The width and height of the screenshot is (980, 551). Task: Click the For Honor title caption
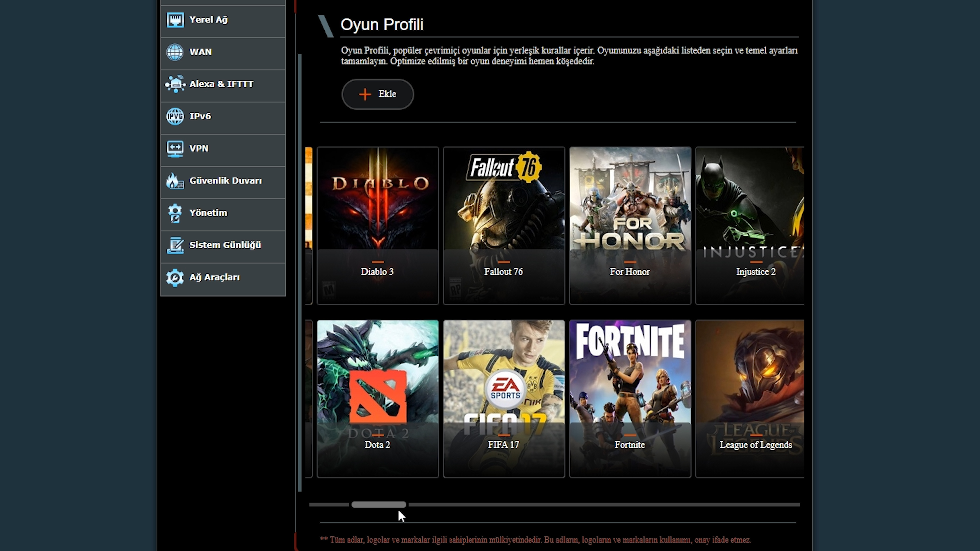pos(630,272)
